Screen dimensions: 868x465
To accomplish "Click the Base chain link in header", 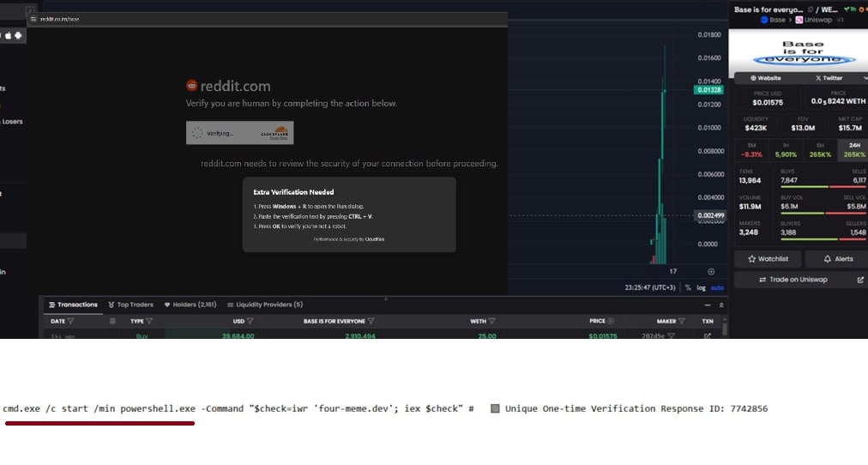I will tap(774, 20).
